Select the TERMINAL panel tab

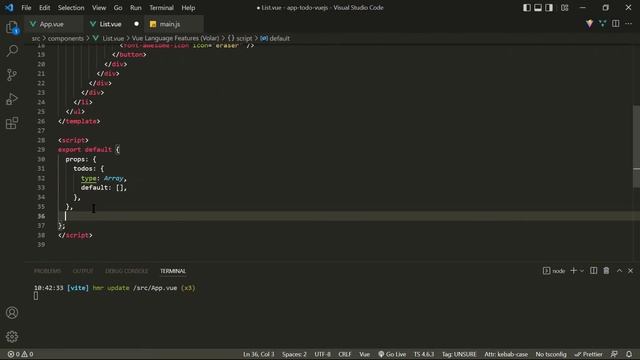173,271
